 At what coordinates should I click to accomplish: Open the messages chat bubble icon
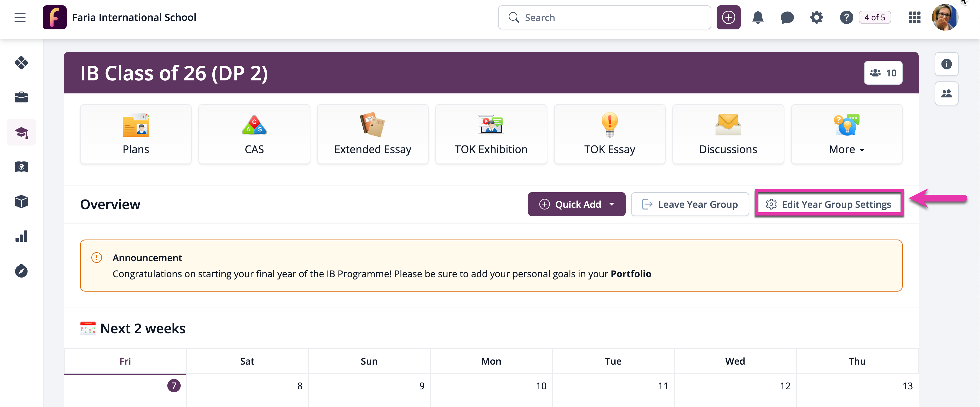click(x=787, y=17)
